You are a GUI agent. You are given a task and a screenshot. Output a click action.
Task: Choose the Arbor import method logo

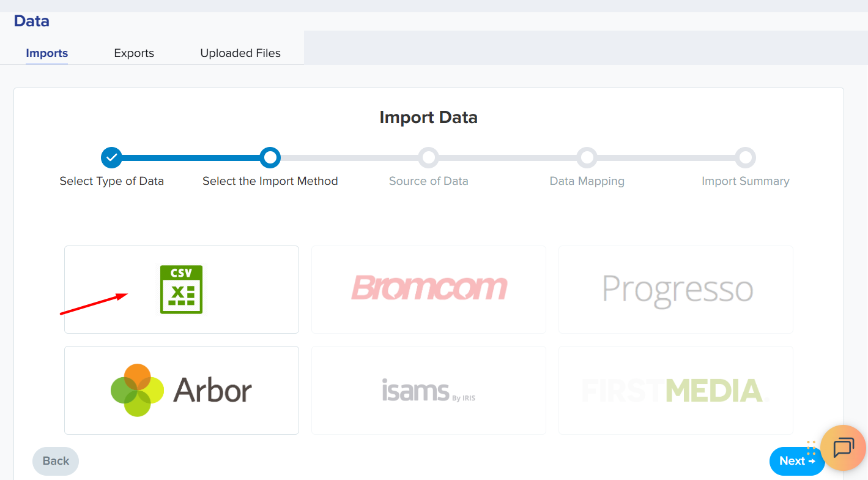181,390
